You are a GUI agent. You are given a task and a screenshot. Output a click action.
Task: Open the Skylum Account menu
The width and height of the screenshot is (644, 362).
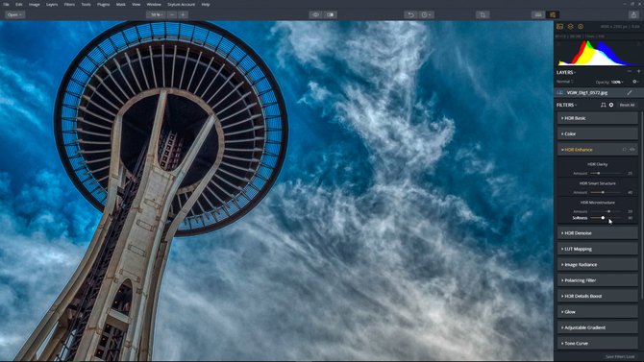coord(181,5)
